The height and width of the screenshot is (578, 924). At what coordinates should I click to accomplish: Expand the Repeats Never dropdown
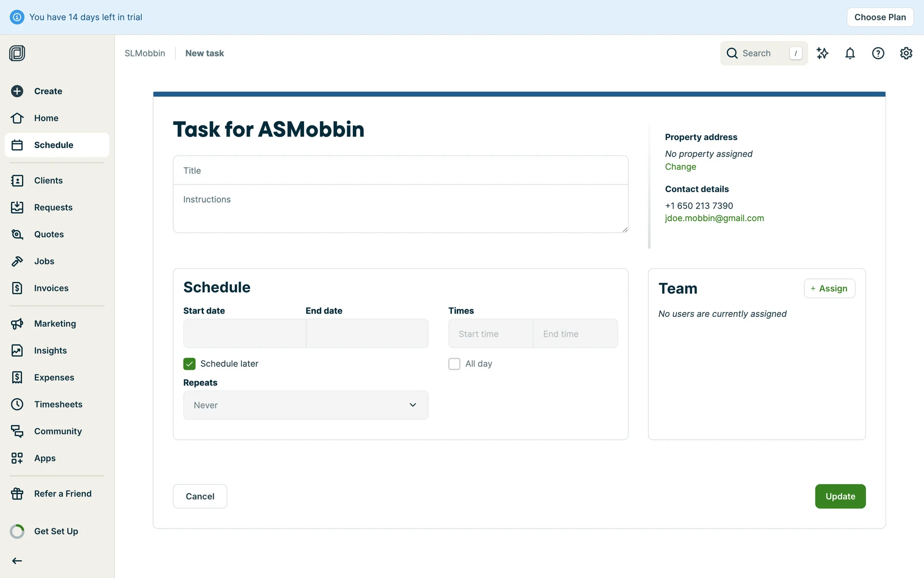[x=306, y=405]
